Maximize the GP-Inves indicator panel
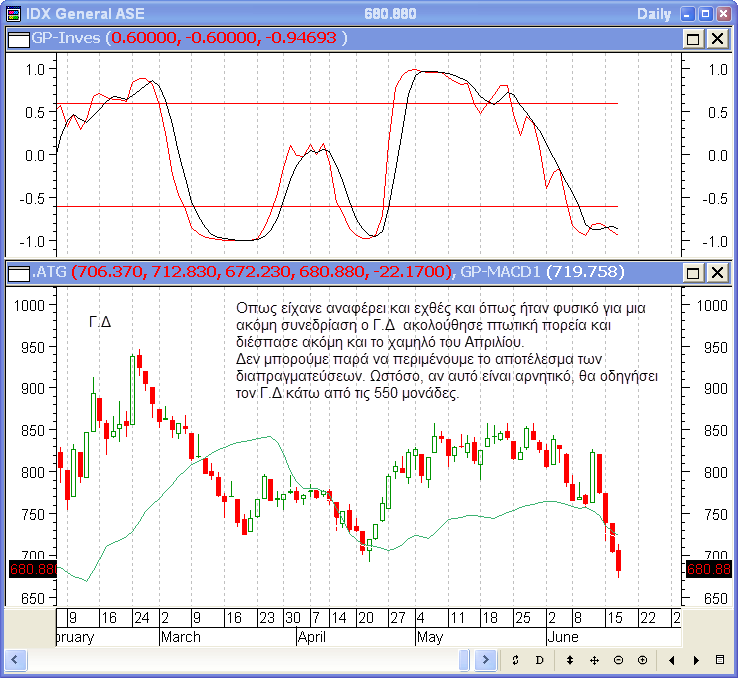This screenshot has height=678, width=738. (693, 39)
